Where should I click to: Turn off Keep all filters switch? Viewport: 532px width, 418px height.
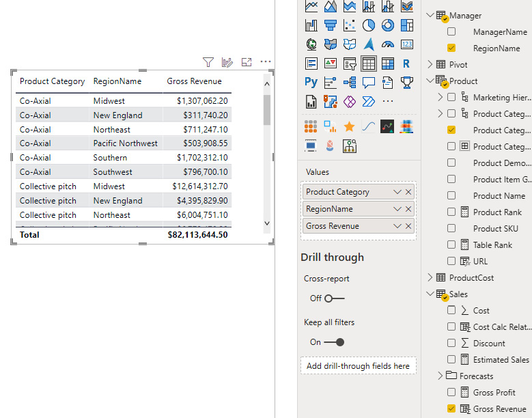click(334, 342)
